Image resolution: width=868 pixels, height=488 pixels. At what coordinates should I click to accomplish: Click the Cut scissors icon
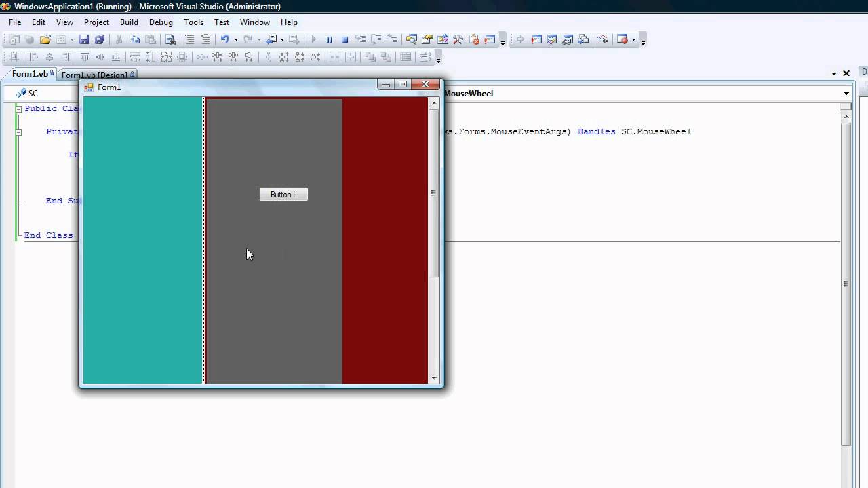pos(119,40)
